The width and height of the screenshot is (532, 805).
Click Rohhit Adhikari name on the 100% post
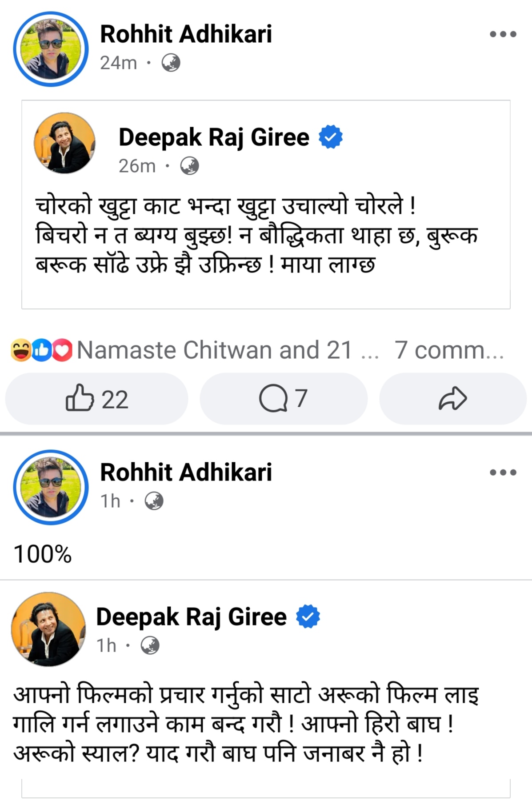coord(186,472)
